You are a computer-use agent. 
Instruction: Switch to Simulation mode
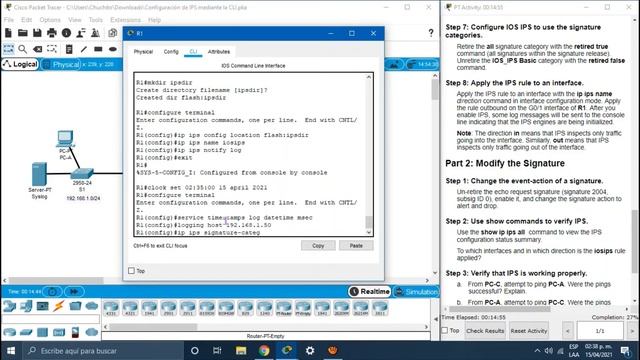[416, 291]
